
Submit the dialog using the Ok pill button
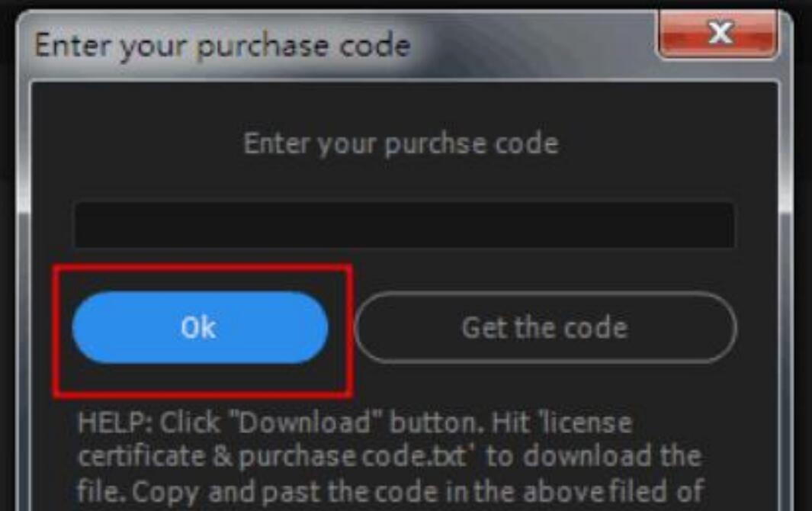coord(200,327)
